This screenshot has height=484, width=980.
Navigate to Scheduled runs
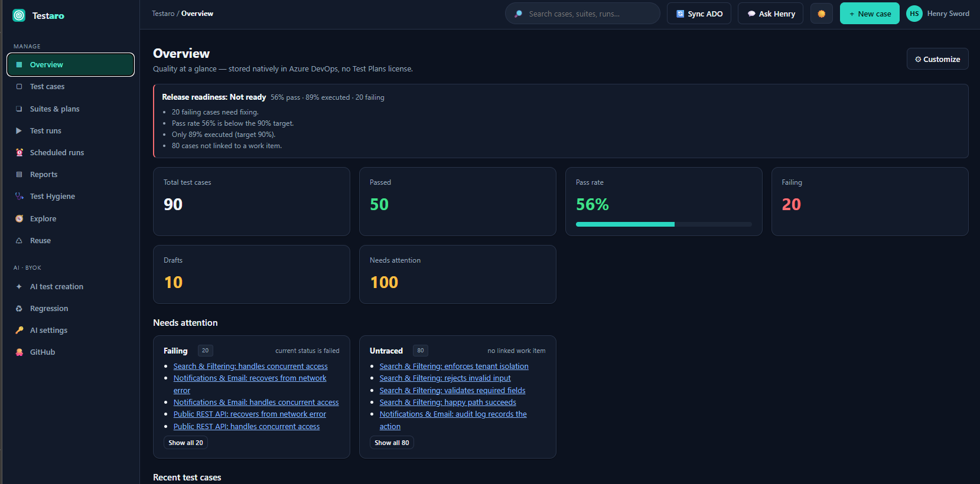click(x=70, y=153)
